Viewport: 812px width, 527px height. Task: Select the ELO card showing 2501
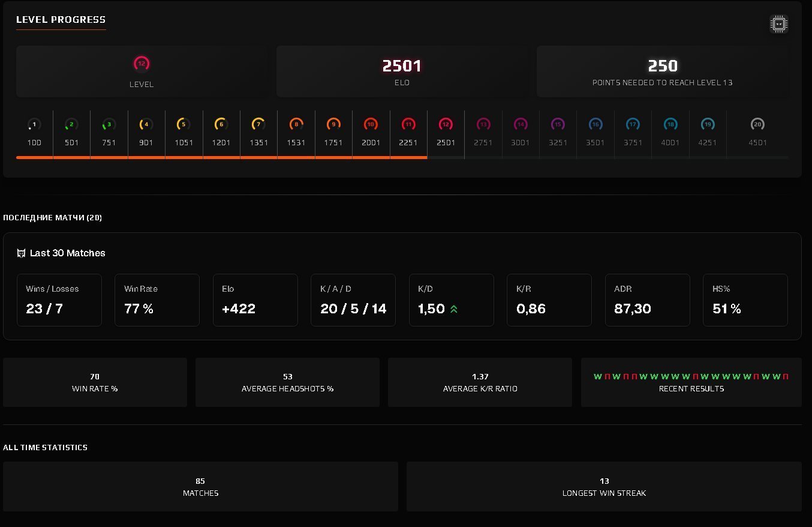click(402, 71)
